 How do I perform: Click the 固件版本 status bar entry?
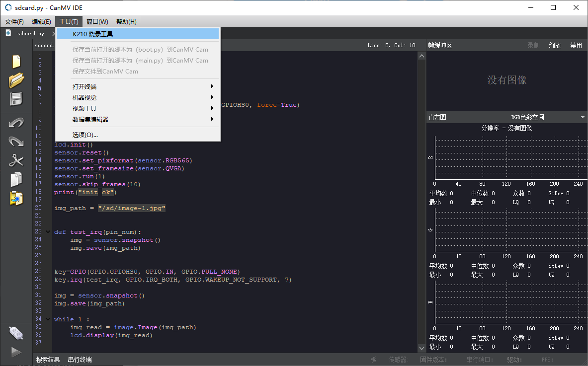433,360
